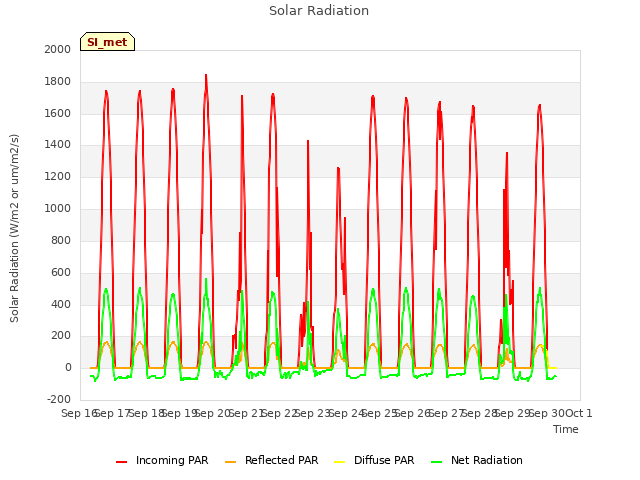Click the green Net Radiation legend swatch

437,462
